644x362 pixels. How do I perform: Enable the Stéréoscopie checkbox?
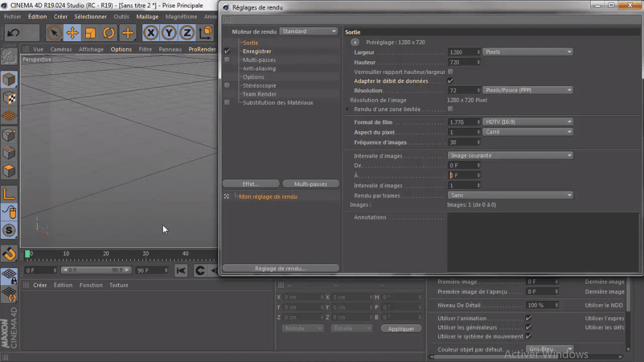coord(227,85)
